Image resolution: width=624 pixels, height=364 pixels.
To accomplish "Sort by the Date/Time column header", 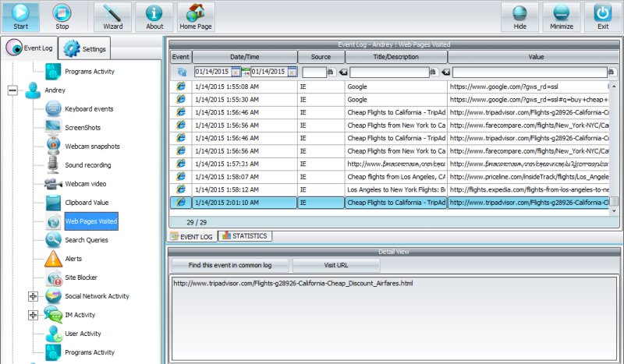I will coord(245,57).
